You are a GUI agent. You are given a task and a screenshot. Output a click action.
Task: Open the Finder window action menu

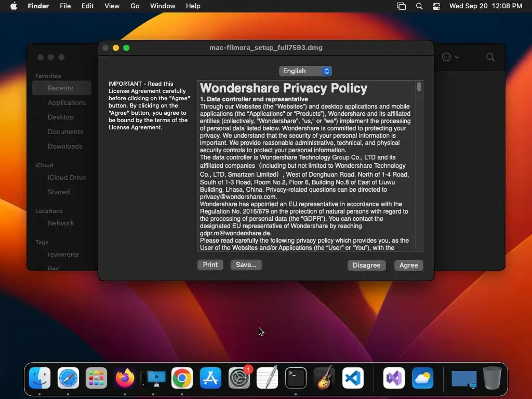pyautogui.click(x=450, y=57)
